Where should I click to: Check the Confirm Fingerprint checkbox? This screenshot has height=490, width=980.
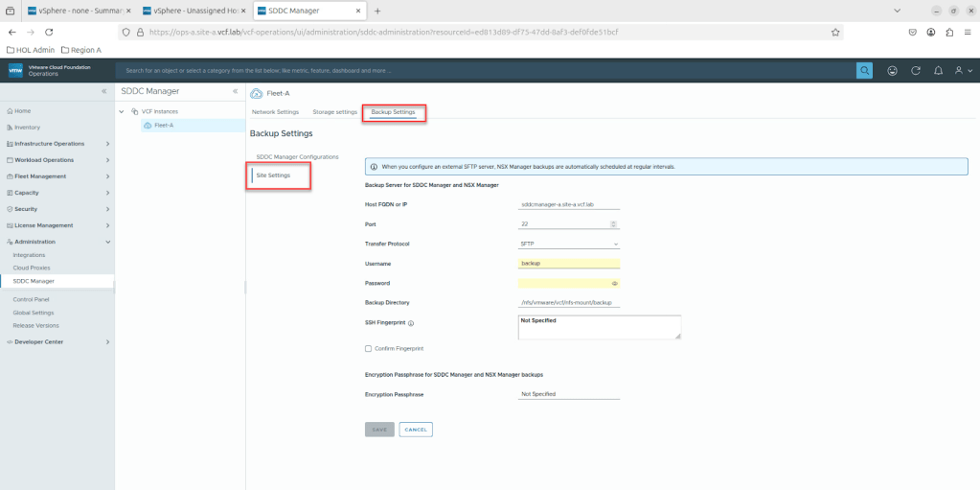pyautogui.click(x=368, y=348)
